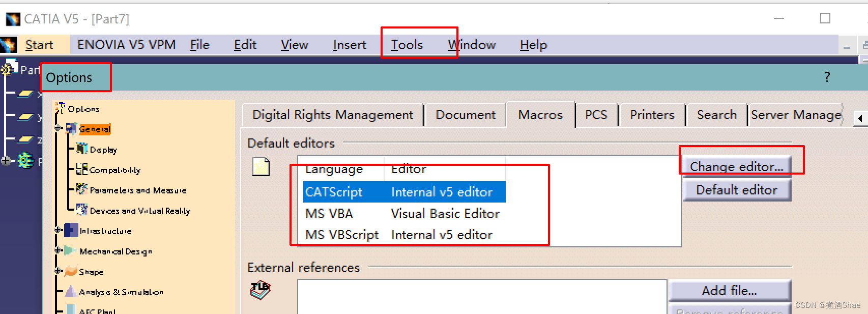Click the Change editor... button
868x314 pixels.
pos(737,166)
